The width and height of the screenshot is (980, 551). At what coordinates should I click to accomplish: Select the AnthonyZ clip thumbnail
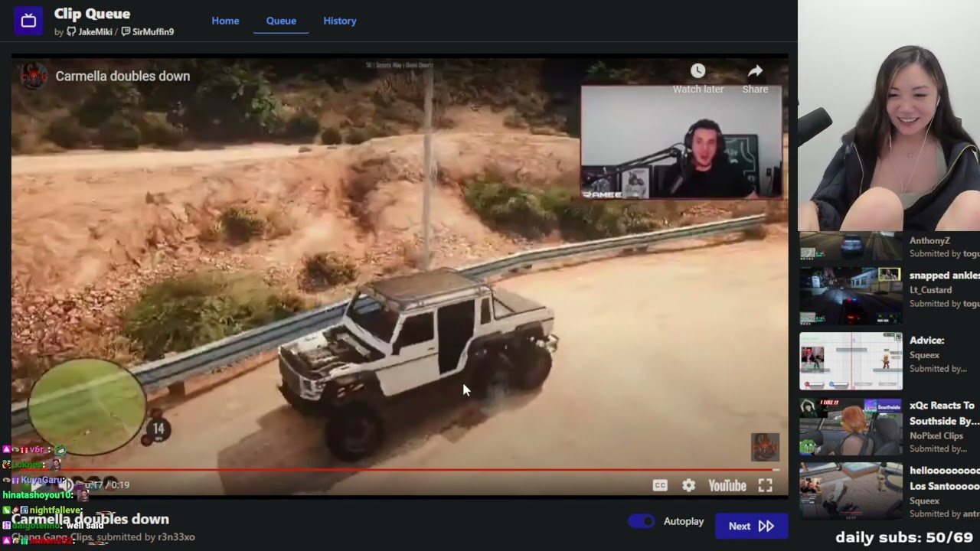click(x=851, y=246)
